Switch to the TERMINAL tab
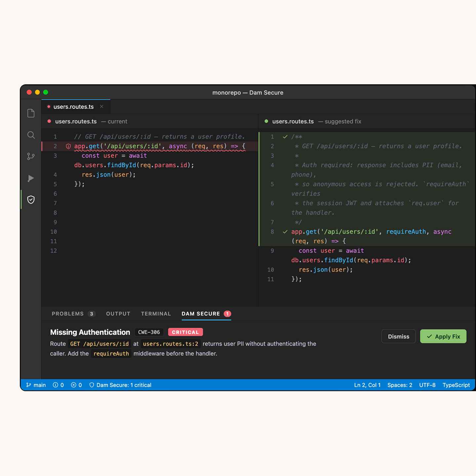 156,314
